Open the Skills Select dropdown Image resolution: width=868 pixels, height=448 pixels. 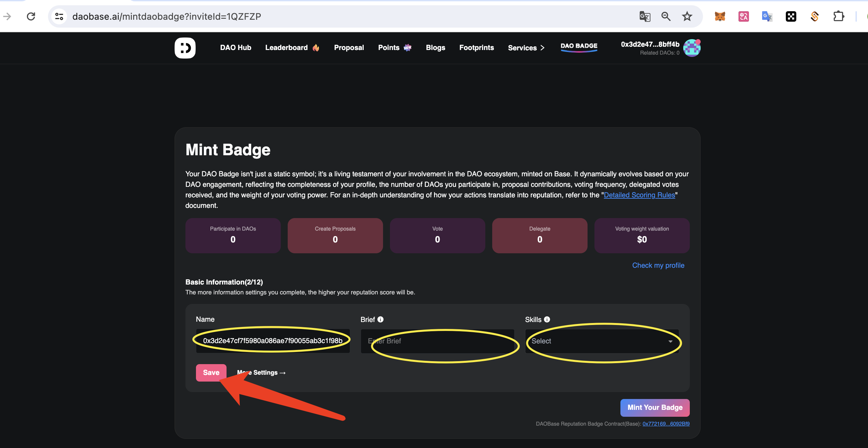coord(602,341)
